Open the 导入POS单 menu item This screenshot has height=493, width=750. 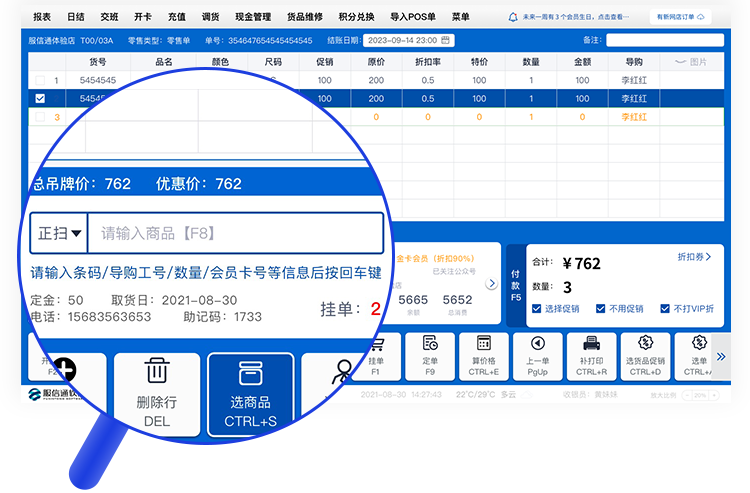coord(413,17)
